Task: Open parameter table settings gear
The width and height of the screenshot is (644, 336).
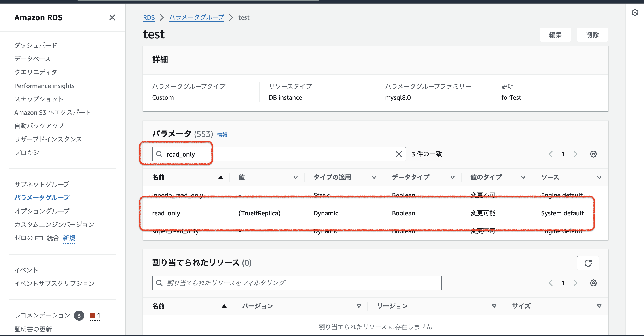Action: (593, 154)
